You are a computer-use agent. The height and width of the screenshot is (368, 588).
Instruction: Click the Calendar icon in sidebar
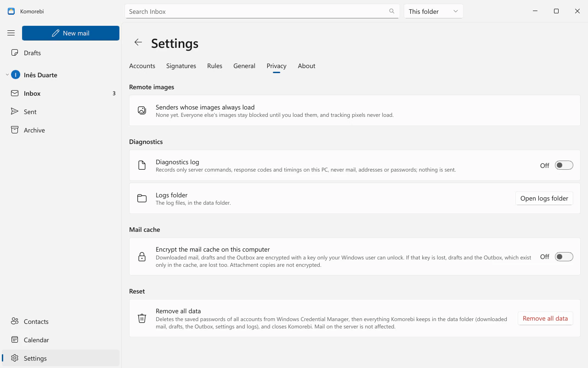[15, 340]
